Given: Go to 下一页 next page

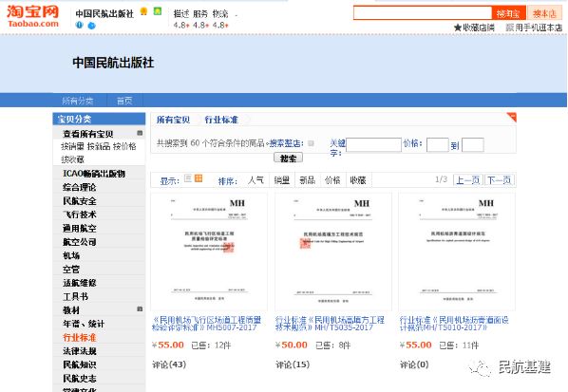Looking at the screenshot, I should point(500,180).
